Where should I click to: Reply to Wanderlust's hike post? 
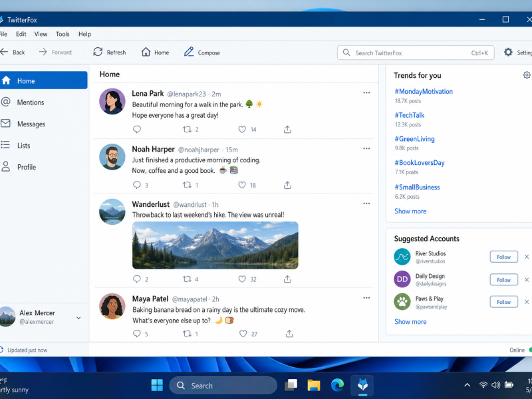[137, 279]
